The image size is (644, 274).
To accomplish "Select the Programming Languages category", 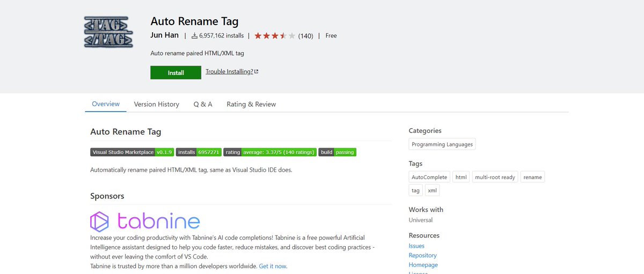I will click(442, 144).
